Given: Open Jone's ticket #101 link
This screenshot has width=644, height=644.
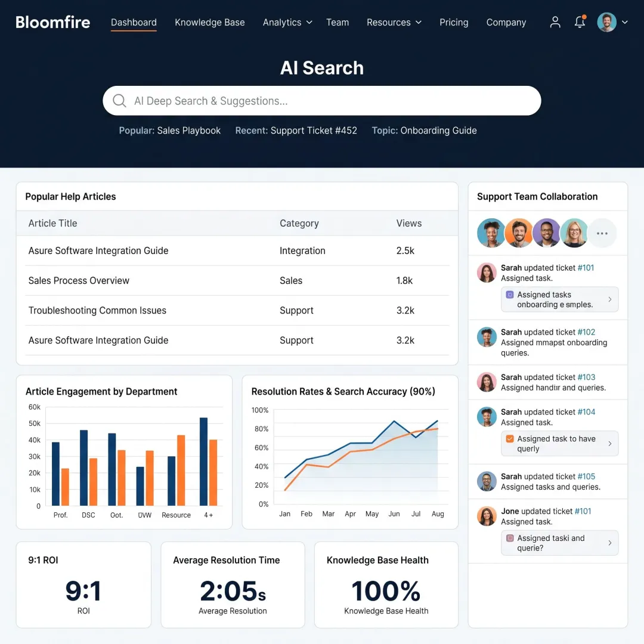Looking at the screenshot, I should coord(583,512).
